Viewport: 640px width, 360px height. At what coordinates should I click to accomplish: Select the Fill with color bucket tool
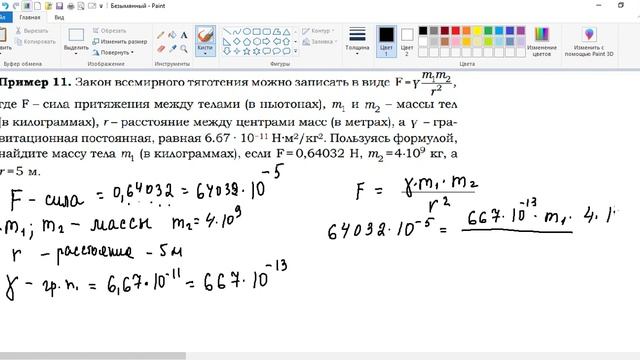173,36
